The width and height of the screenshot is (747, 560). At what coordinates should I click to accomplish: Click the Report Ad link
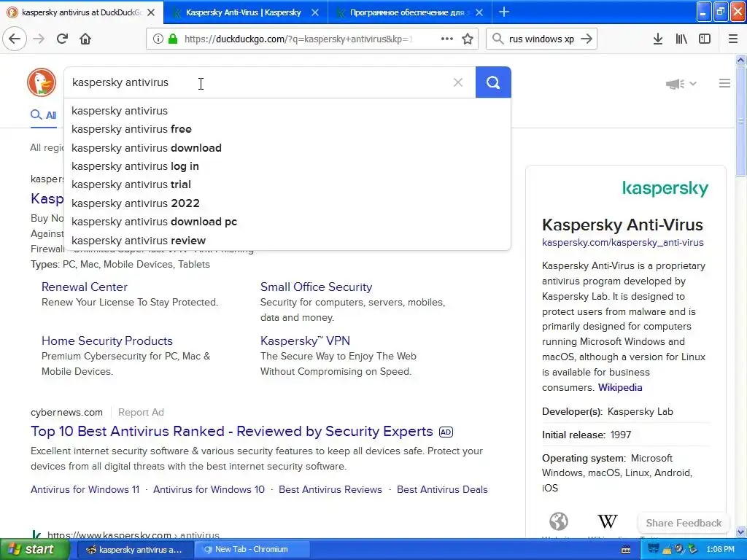pos(141,412)
